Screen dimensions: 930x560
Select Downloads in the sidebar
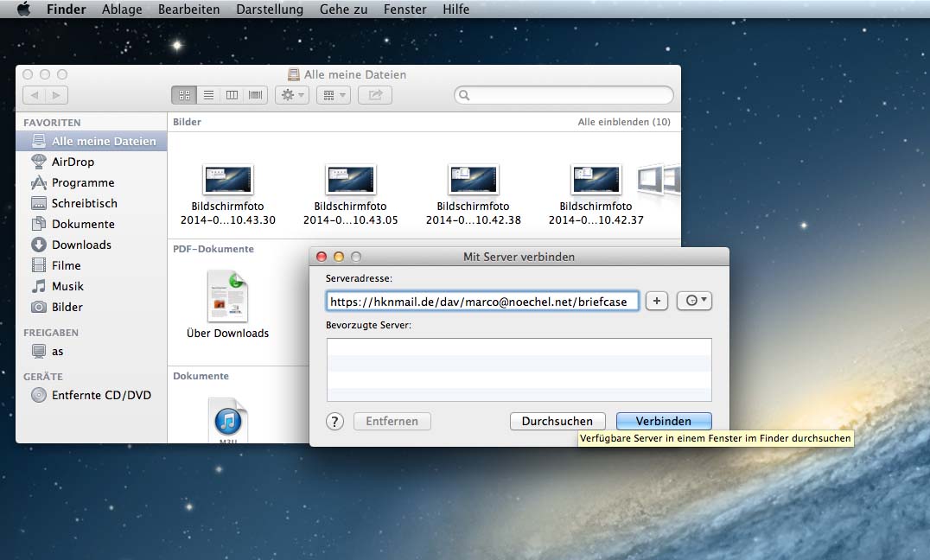81,245
